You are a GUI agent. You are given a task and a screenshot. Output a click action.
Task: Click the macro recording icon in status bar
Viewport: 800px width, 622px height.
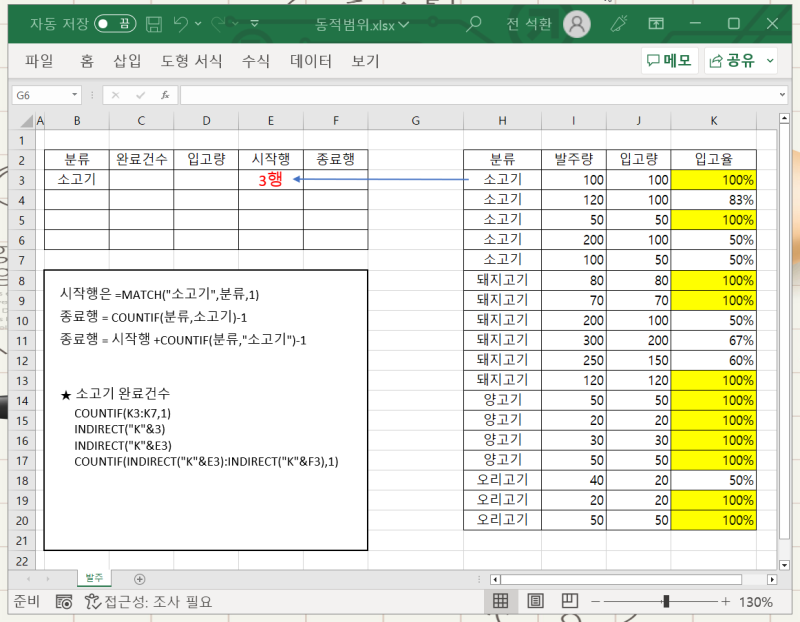point(64,602)
